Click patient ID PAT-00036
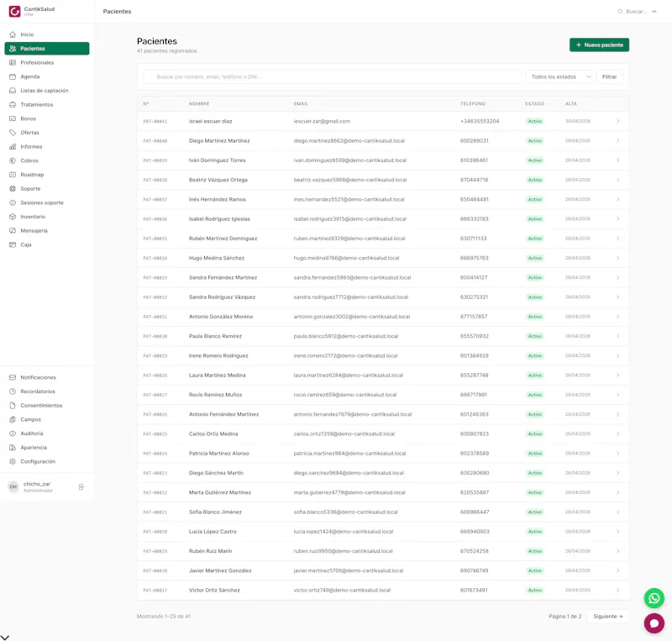The image size is (672, 641). click(155, 219)
